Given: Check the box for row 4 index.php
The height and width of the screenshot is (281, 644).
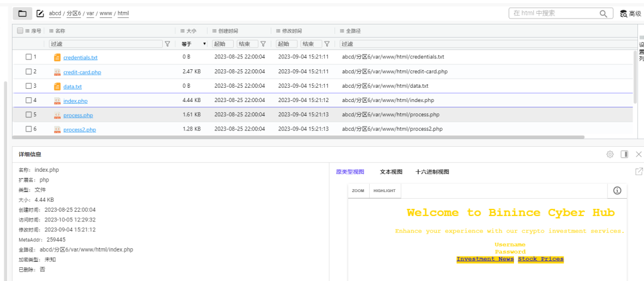Looking at the screenshot, I should coord(29,100).
